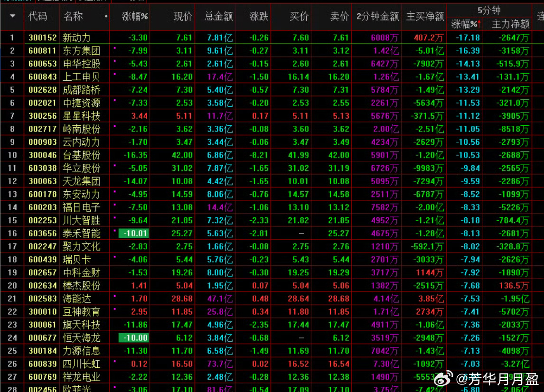The image size is (544, 392).
Task: Click the 代码 column header
Action: (38, 17)
